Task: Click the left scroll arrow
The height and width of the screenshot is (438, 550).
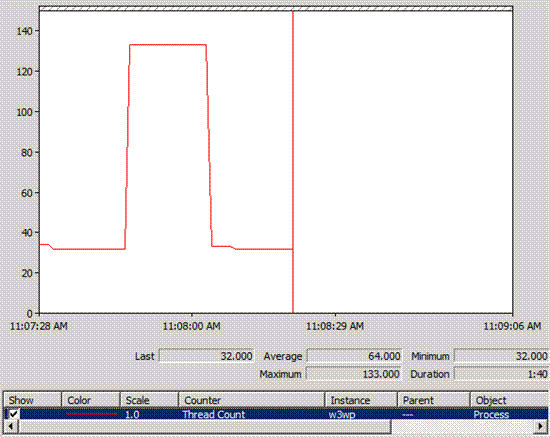Action: (11, 426)
